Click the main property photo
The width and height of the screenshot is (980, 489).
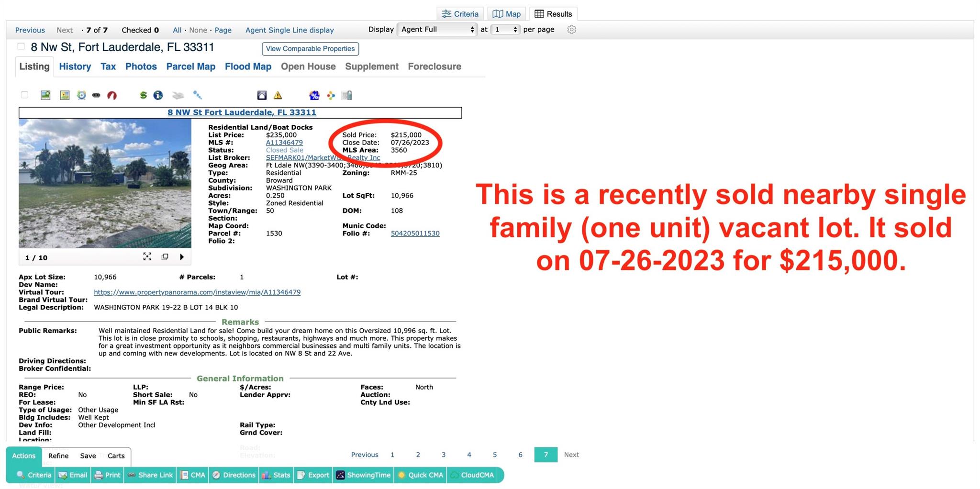(105, 183)
